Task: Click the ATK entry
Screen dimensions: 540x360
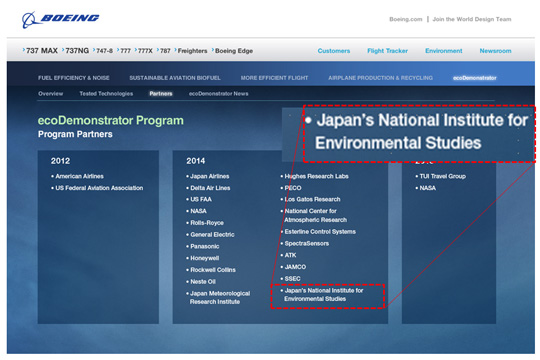Action: tap(290, 255)
